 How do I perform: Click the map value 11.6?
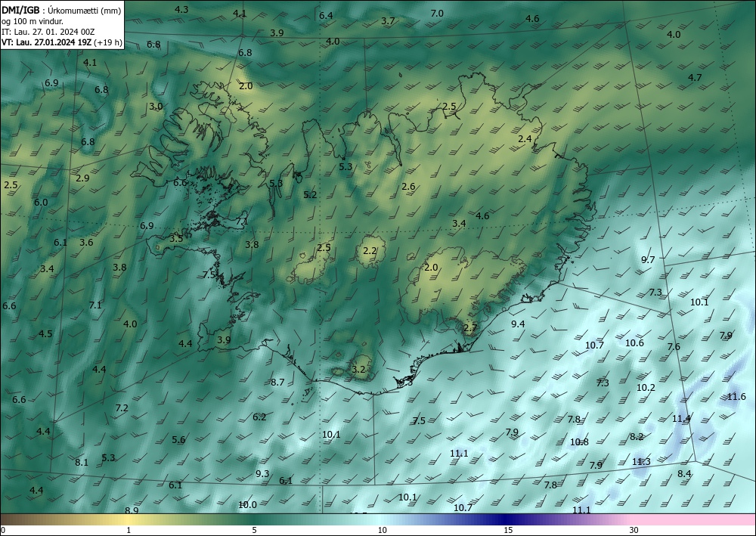point(736,397)
